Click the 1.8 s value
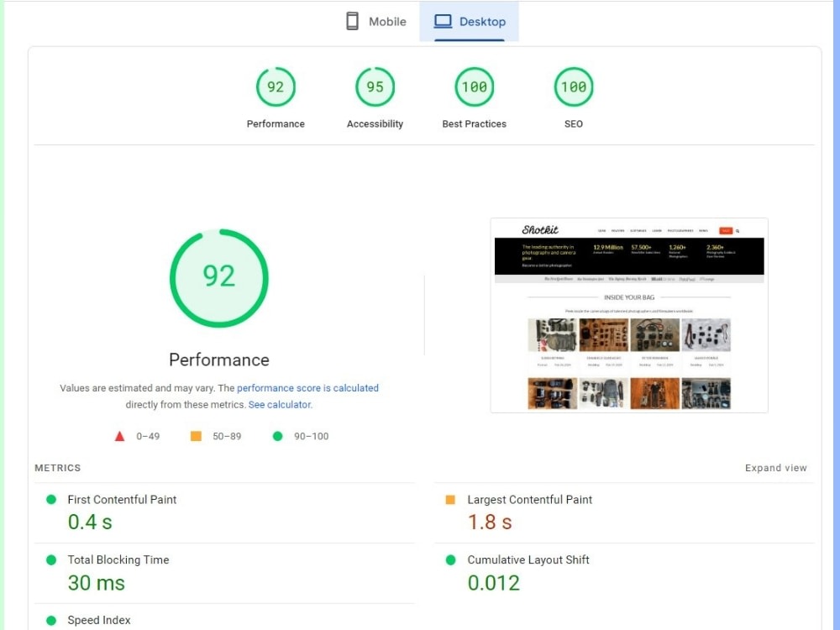The height and width of the screenshot is (630, 840). coord(490,522)
